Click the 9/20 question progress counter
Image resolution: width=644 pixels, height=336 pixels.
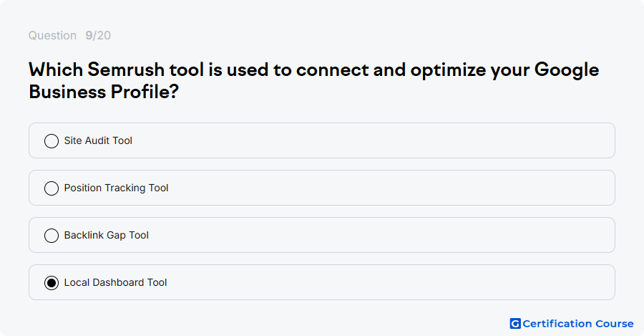click(x=98, y=35)
